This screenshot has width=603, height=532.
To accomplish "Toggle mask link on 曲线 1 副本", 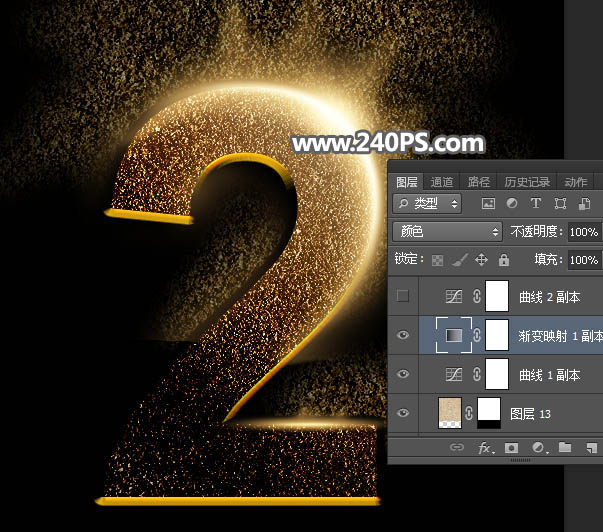I will pyautogui.click(x=476, y=374).
